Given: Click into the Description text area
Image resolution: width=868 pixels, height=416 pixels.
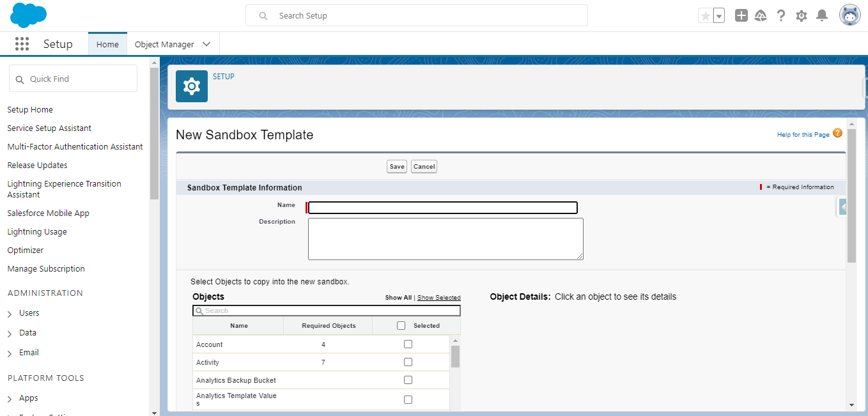Looking at the screenshot, I should (446, 239).
